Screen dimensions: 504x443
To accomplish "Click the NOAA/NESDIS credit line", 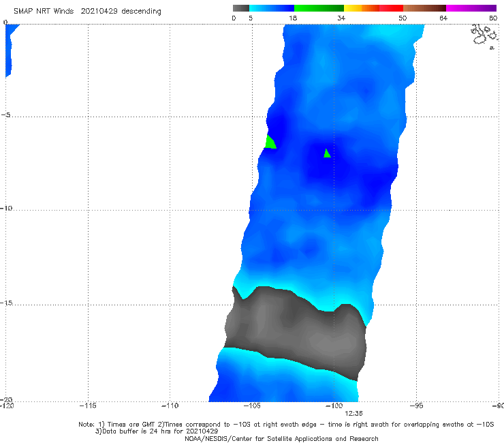I will 281,439.
